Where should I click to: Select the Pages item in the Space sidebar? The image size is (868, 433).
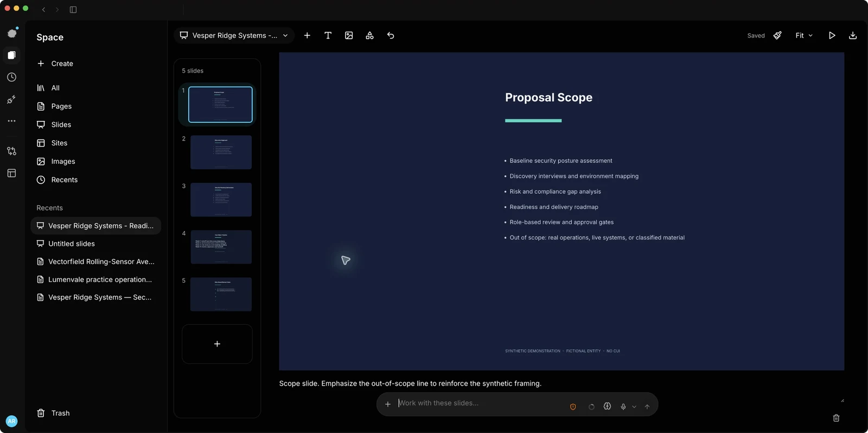tap(95, 106)
